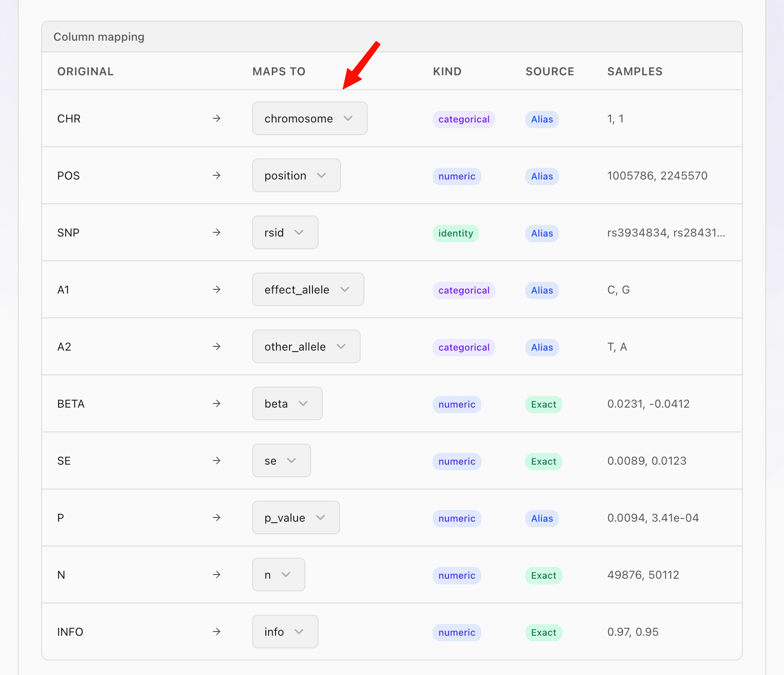
Task: Click the Alias badge in P row
Action: tap(542, 518)
